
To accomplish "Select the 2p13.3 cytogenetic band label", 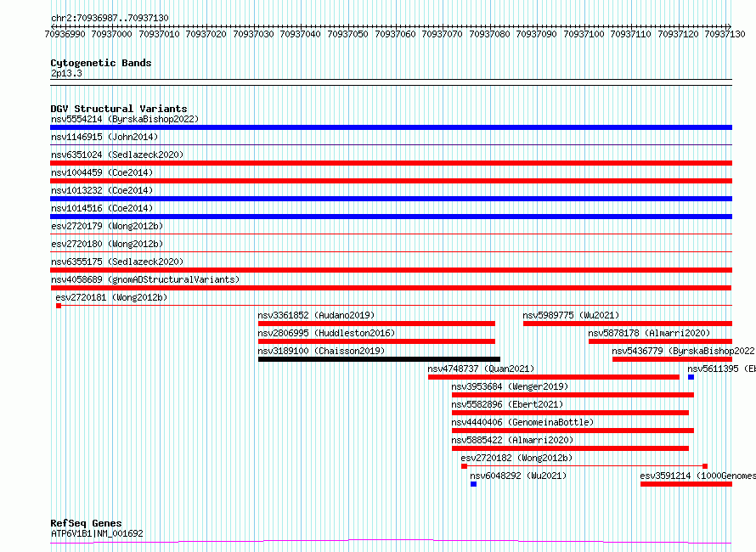I will point(66,73).
